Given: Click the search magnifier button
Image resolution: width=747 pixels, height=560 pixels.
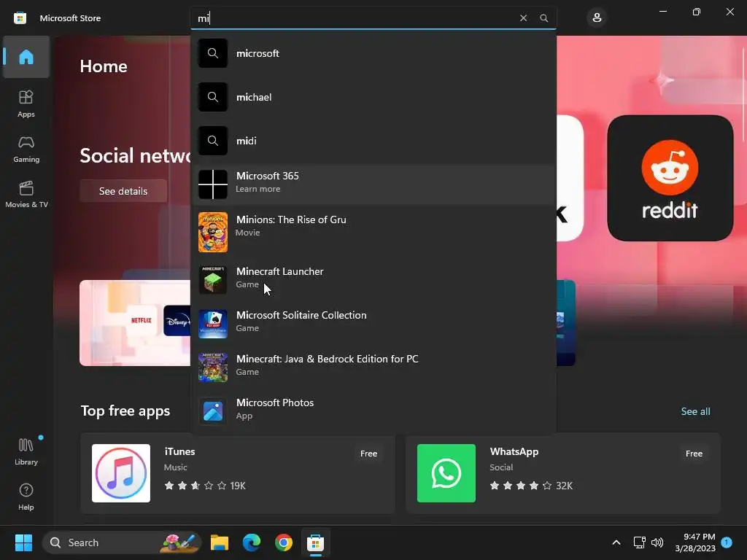Looking at the screenshot, I should click(543, 18).
